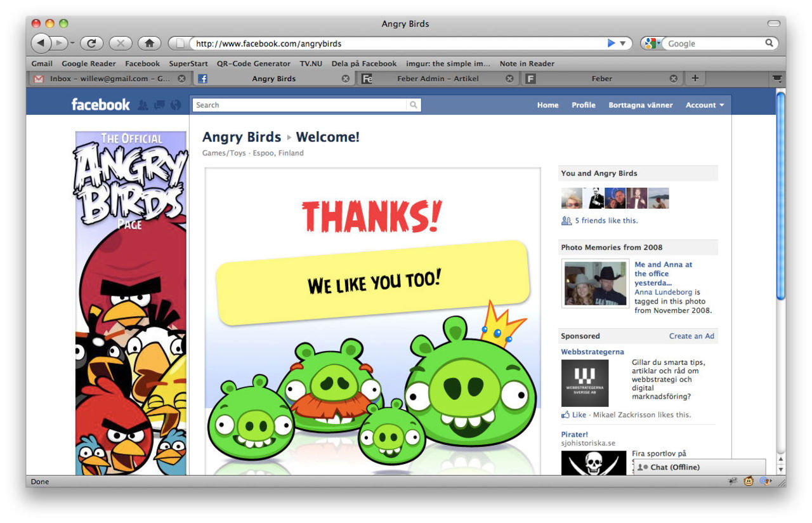
Task: Open the Facebook messages icon
Action: click(x=159, y=105)
